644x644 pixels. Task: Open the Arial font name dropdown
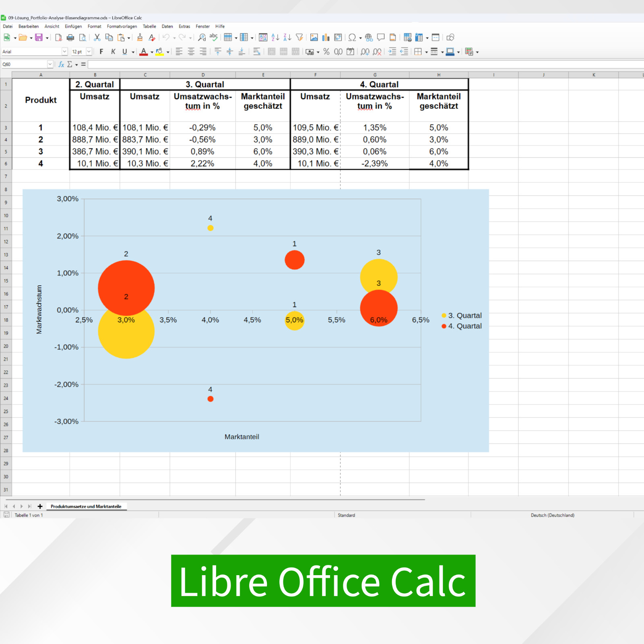[64, 52]
